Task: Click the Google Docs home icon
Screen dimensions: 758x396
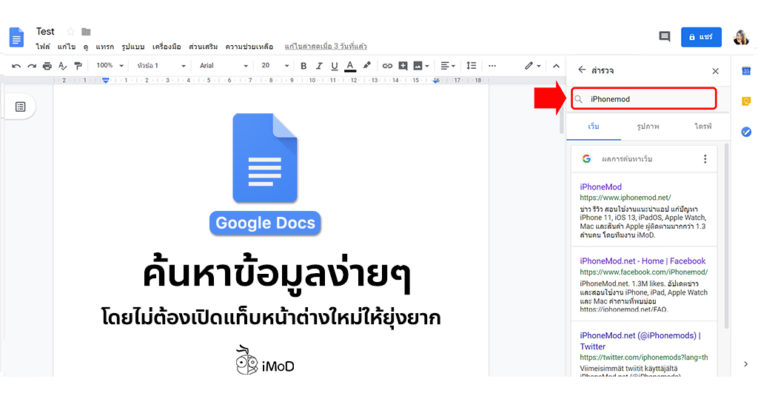Action: click(x=16, y=37)
